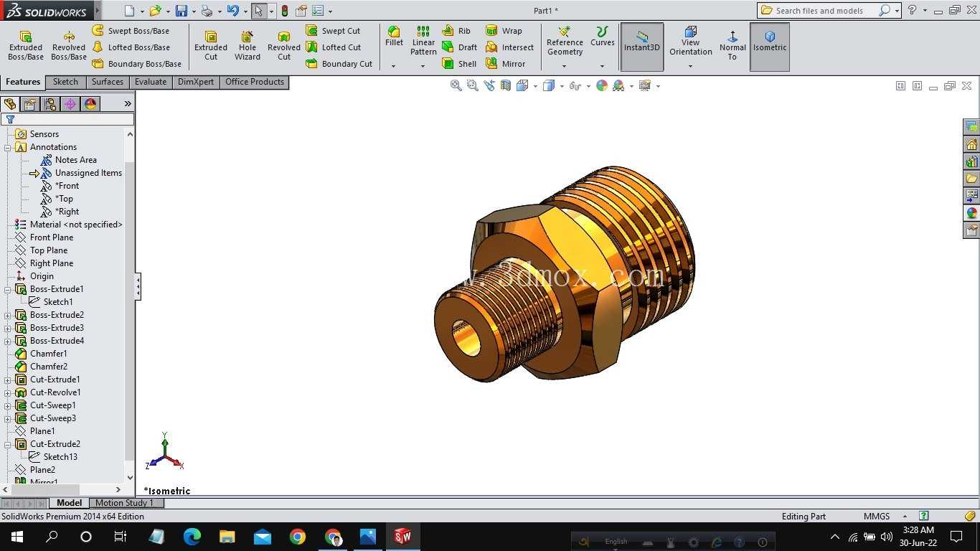Open the DisplayManager tab icon
The height and width of the screenshot is (551, 980).
pyautogui.click(x=90, y=104)
